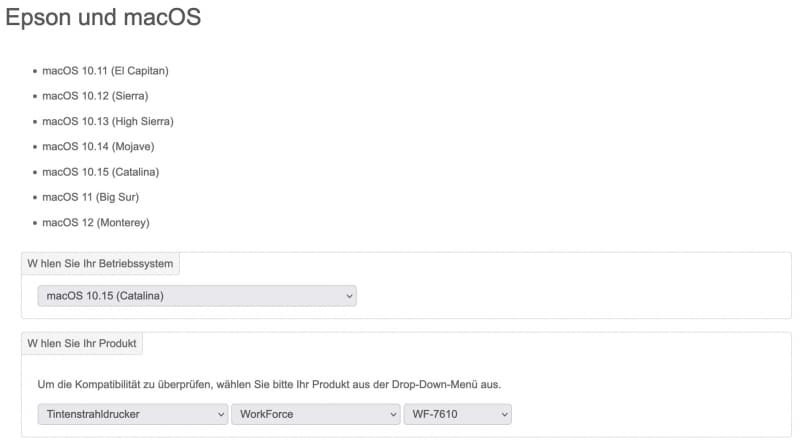Image resolution: width=800 pixels, height=440 pixels.
Task: Select the macOS 10.15 (Catalina) list item
Action: [101, 172]
